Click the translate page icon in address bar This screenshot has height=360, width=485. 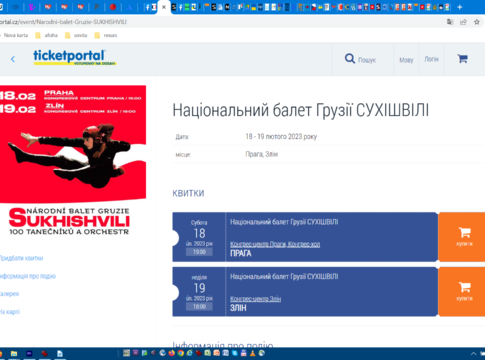pos(450,22)
